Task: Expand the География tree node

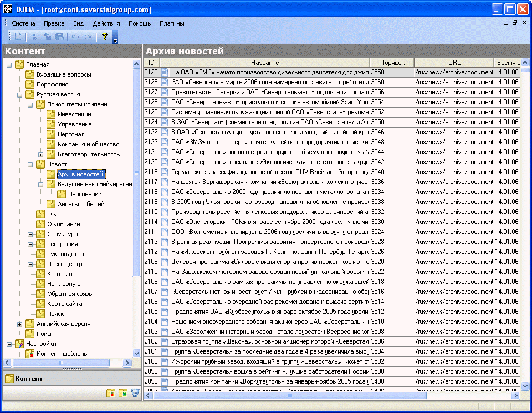Action: [30, 244]
